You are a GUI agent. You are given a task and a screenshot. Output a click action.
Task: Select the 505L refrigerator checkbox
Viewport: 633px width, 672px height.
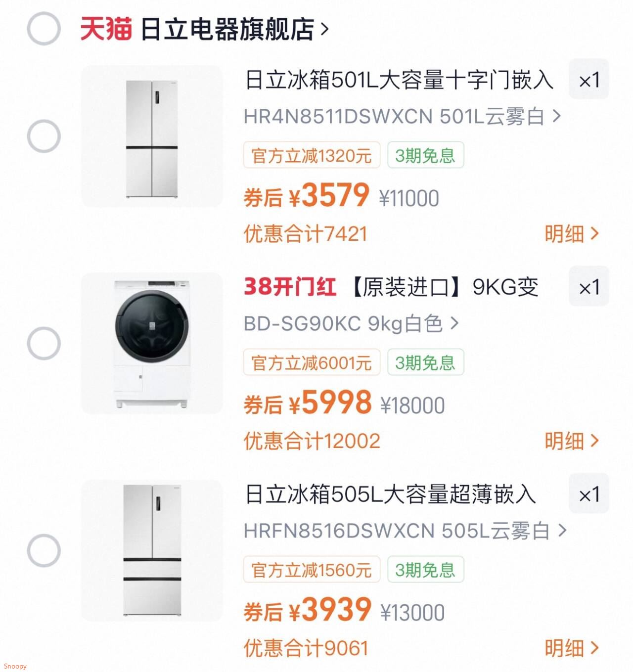point(44,550)
